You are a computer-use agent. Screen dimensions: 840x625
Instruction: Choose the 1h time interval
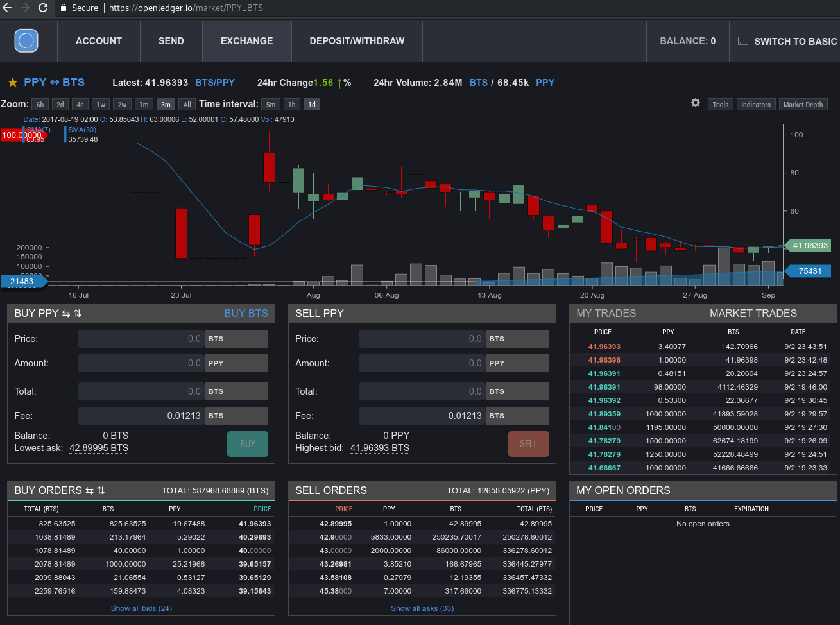click(x=292, y=105)
